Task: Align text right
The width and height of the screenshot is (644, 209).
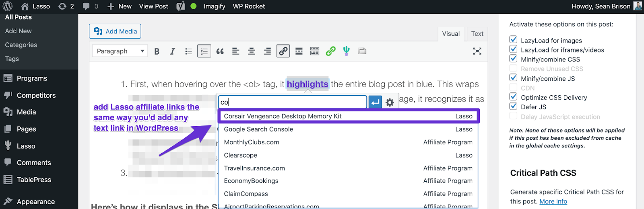Action: pos(267,51)
